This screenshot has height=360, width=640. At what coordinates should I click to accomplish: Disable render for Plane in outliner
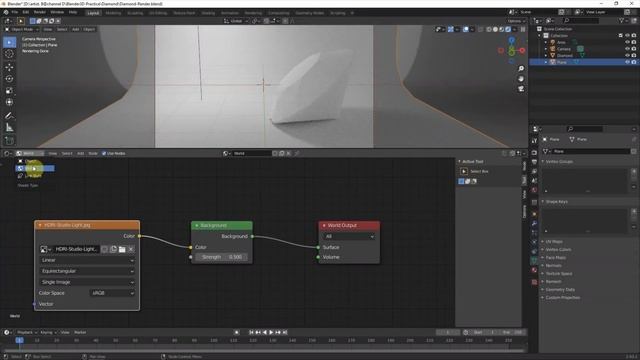tap(634, 62)
